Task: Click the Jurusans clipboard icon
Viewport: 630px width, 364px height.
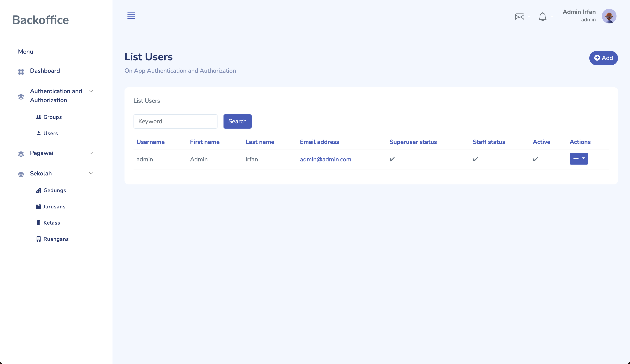Action: (38, 207)
